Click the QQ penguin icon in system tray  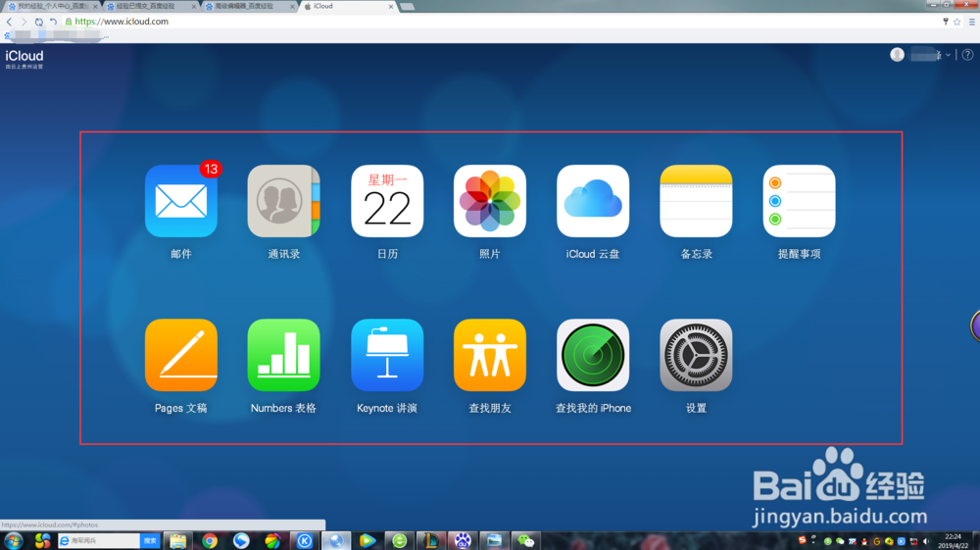[x=864, y=541]
